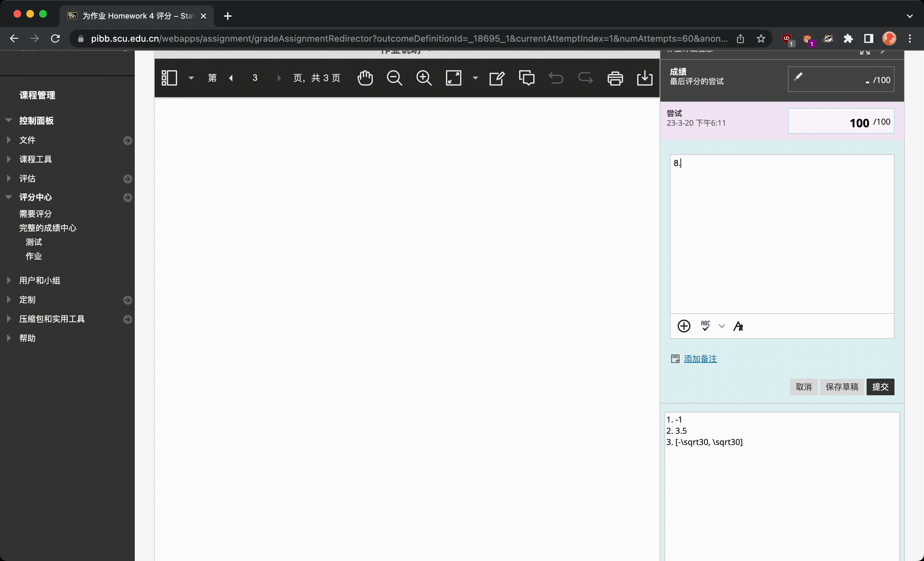Click the address bar URL
924x561 pixels.
coord(409,38)
